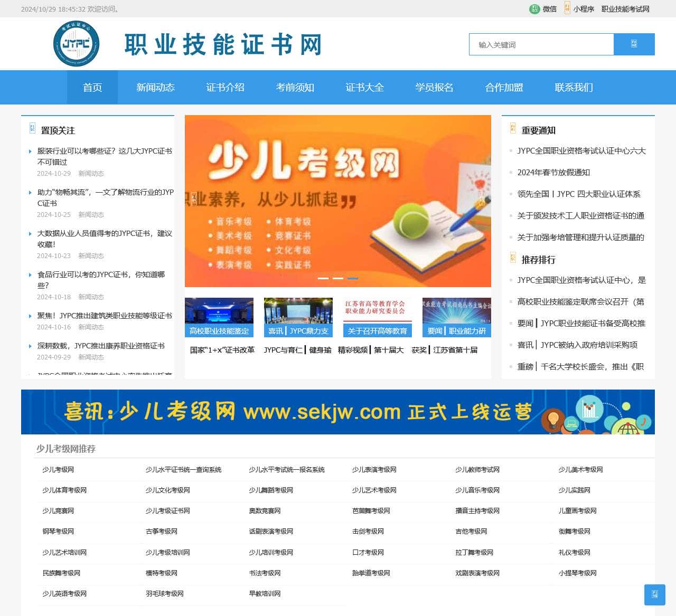Open the 早教培训网 link
The image size is (676, 616).
click(x=265, y=594)
